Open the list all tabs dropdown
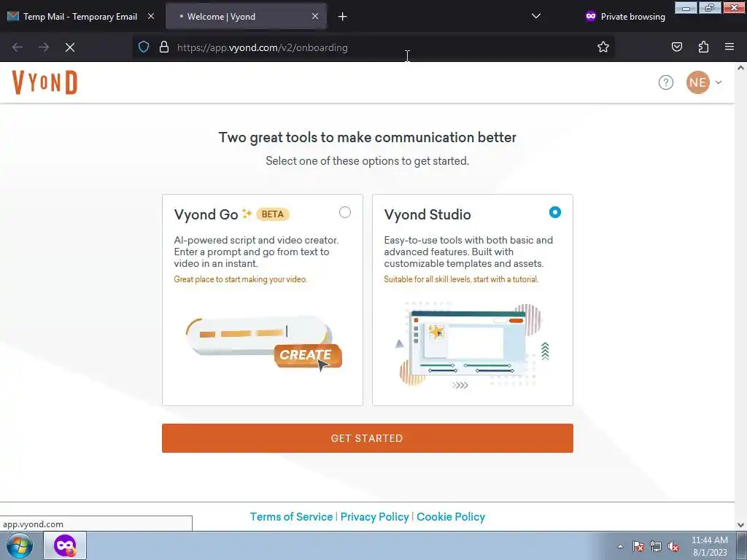Image resolution: width=747 pixels, height=560 pixels. pos(536,16)
